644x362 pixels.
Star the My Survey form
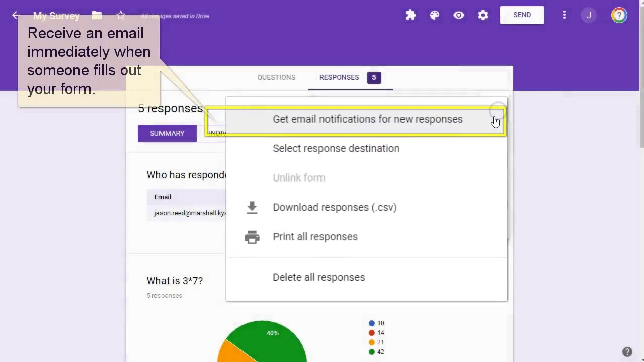pos(121,16)
